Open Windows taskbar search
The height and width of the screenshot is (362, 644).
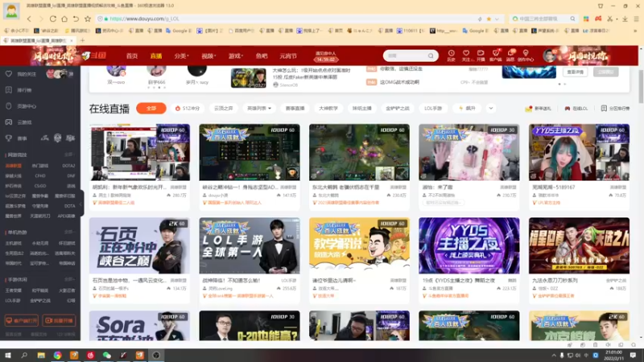point(24,355)
